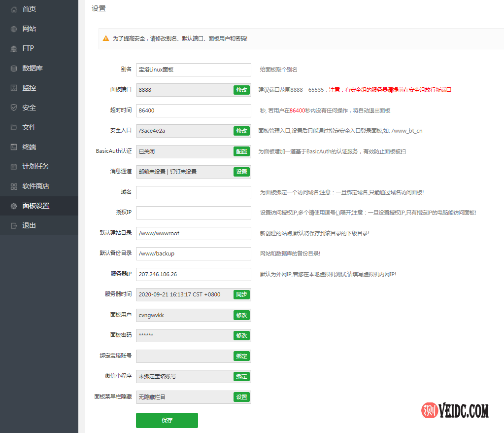Click the terminal icon for 终端
The image size is (504, 433).
coord(14,147)
